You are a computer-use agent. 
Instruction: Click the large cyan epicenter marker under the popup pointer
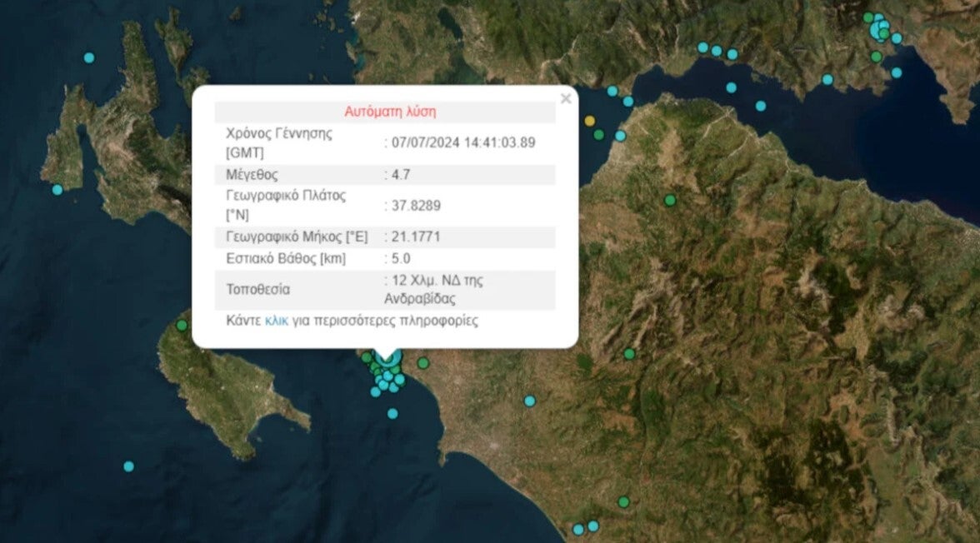(387, 358)
